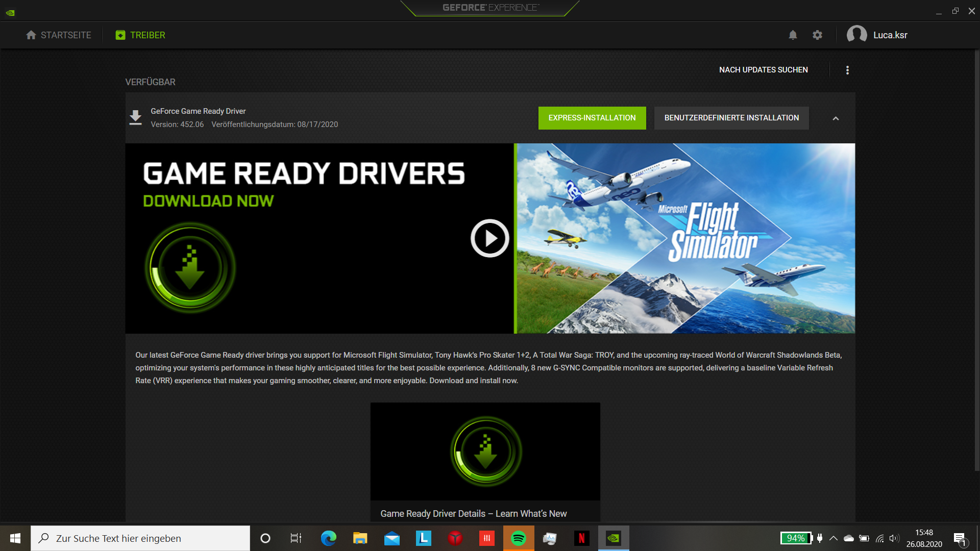This screenshot has width=980, height=551.
Task: Click the "VERFÜGBAR" section heading
Action: point(150,82)
